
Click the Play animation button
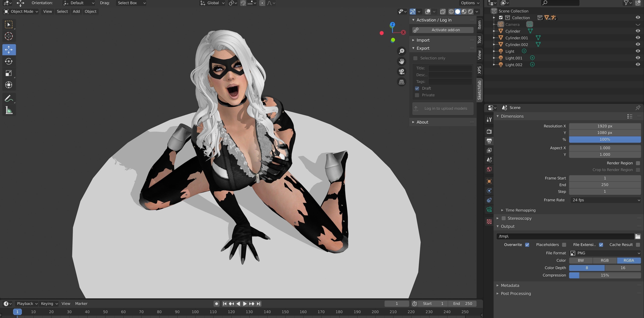coord(245,304)
